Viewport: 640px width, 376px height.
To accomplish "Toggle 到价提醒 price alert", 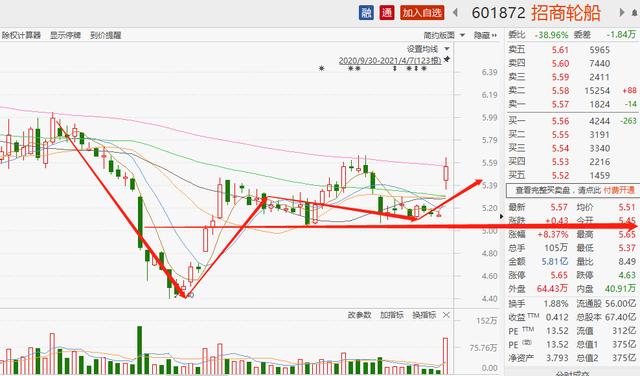I will [x=106, y=36].
